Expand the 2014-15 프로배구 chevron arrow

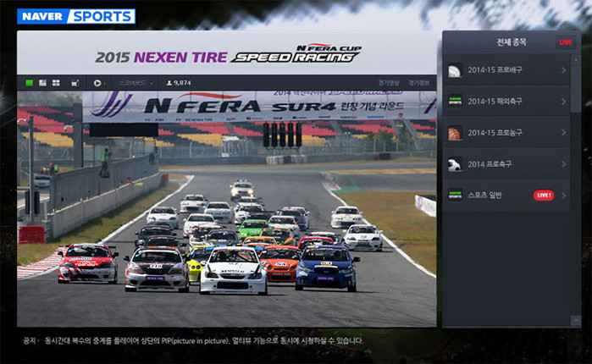tap(564, 70)
